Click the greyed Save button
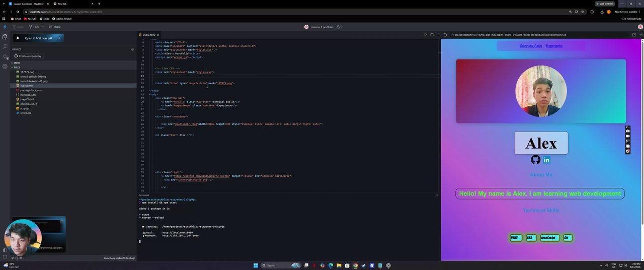644x270 pixels. pos(18,27)
